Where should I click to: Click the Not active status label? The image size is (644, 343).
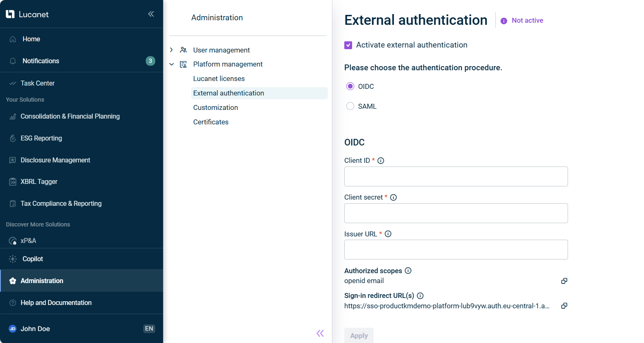click(x=527, y=21)
